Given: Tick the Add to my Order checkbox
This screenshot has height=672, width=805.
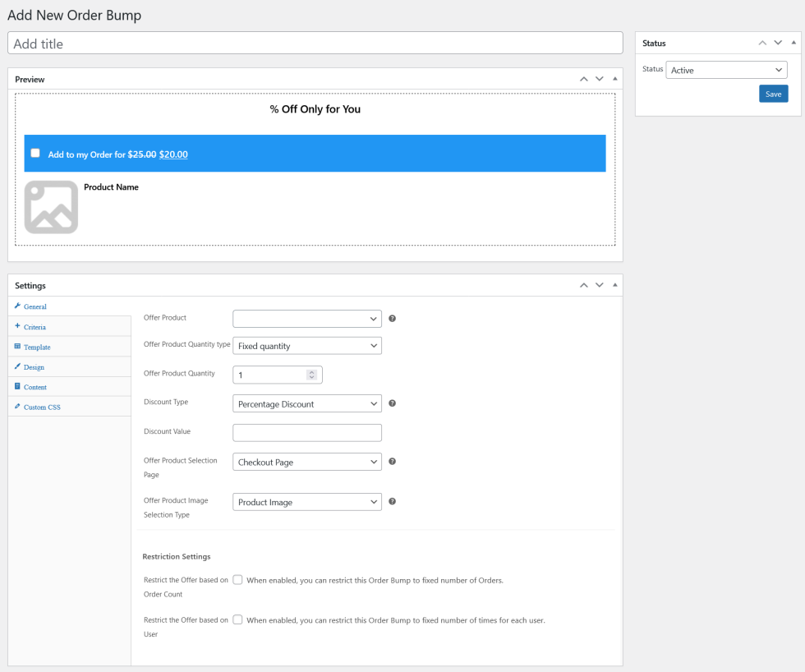Looking at the screenshot, I should [35, 154].
